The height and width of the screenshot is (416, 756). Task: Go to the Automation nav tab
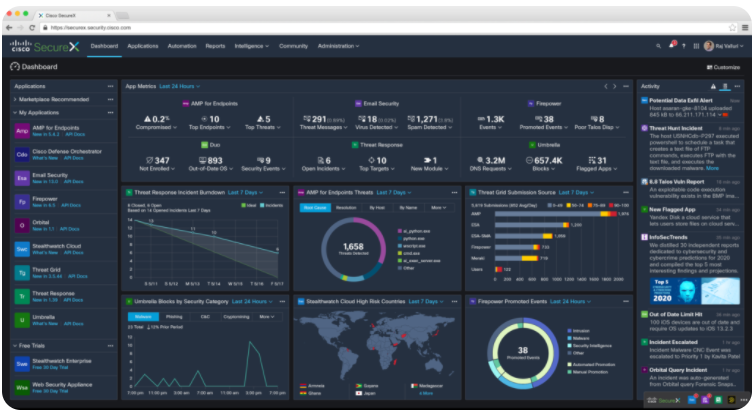pos(182,46)
